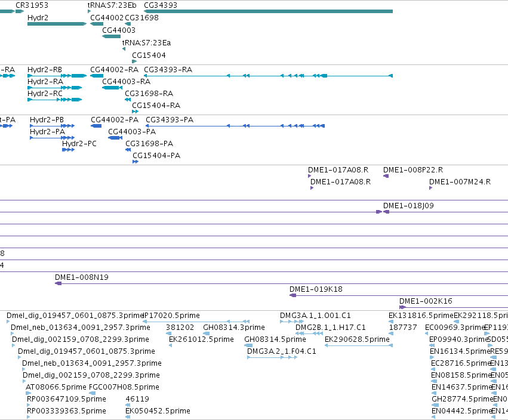Select the long CG34393 gene bar
508x420 pixels.
268,11
